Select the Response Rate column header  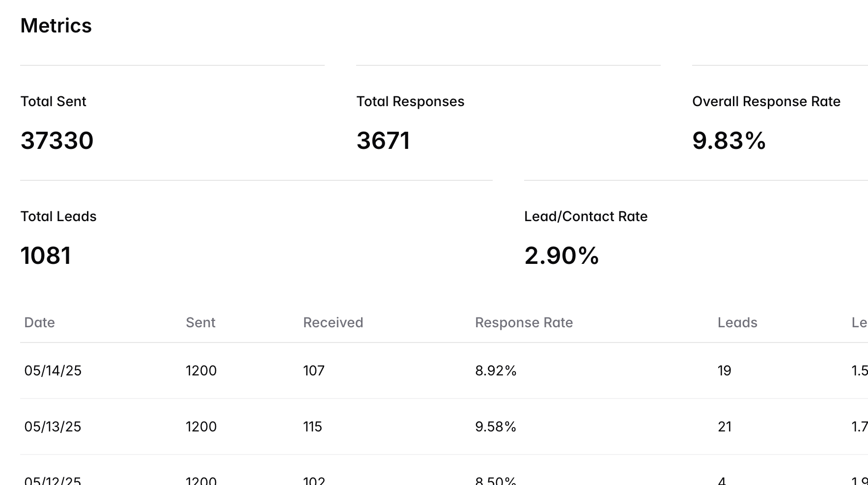tap(524, 322)
